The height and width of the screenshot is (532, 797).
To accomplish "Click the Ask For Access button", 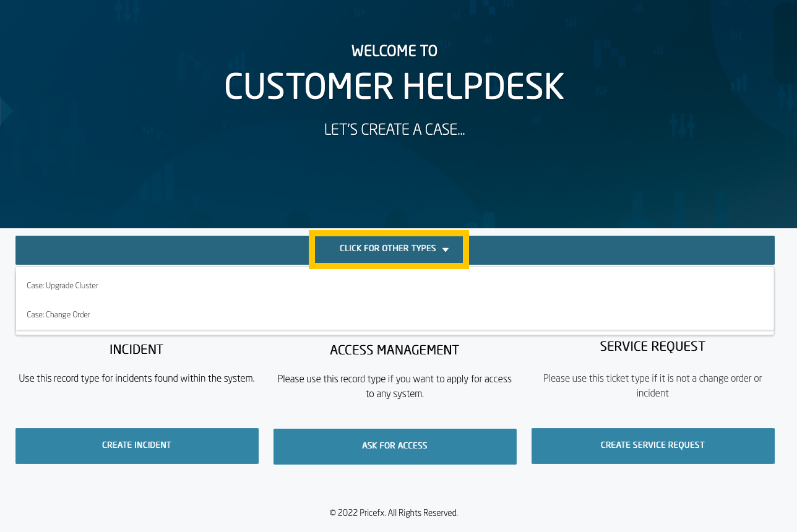I will coord(395,446).
